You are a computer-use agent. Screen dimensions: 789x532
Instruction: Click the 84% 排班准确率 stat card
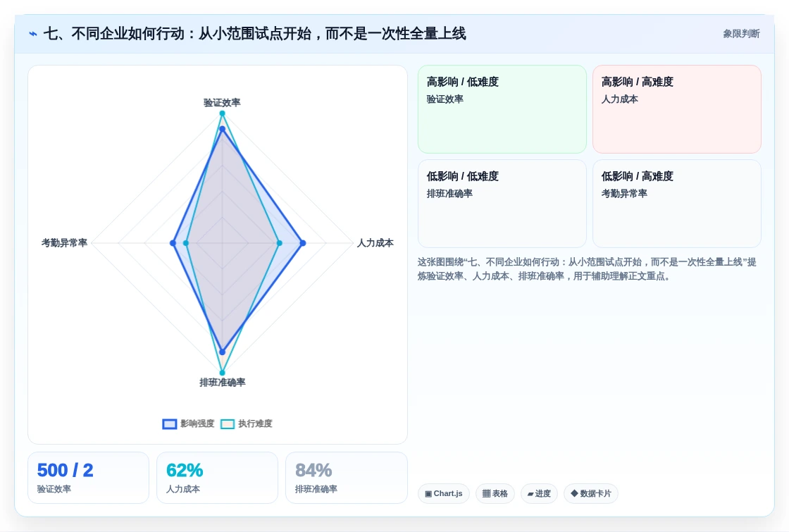click(346, 478)
